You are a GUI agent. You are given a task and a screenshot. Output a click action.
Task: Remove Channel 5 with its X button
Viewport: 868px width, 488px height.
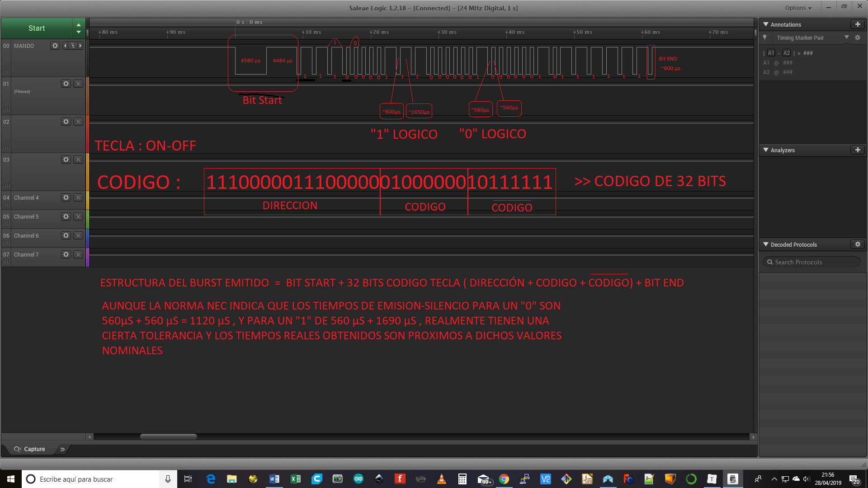coord(78,217)
